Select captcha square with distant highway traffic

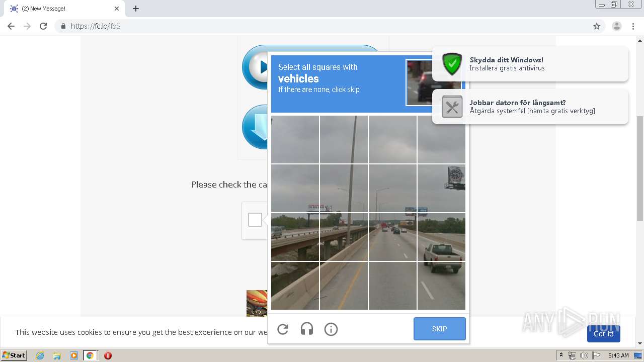click(x=392, y=237)
